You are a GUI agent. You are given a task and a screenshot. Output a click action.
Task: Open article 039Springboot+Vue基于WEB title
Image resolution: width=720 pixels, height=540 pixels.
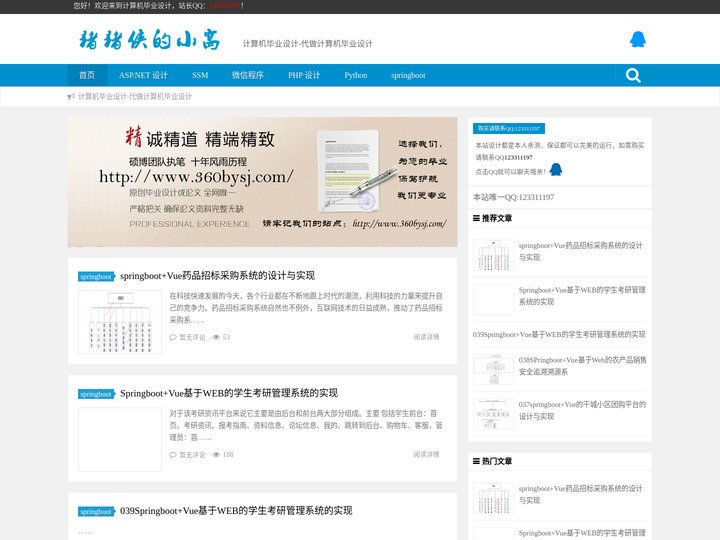tap(236, 511)
